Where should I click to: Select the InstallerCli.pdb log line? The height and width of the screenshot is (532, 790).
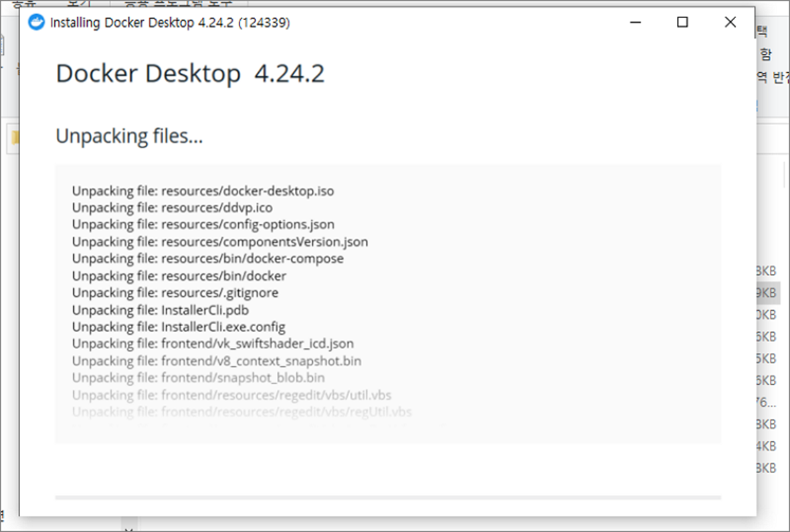(161, 311)
